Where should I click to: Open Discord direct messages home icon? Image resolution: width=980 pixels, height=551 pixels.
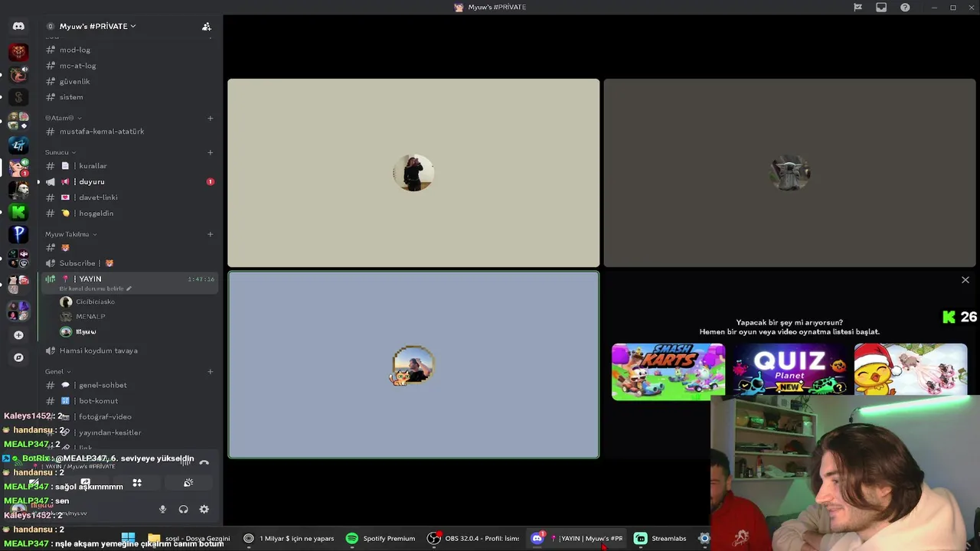(x=18, y=26)
